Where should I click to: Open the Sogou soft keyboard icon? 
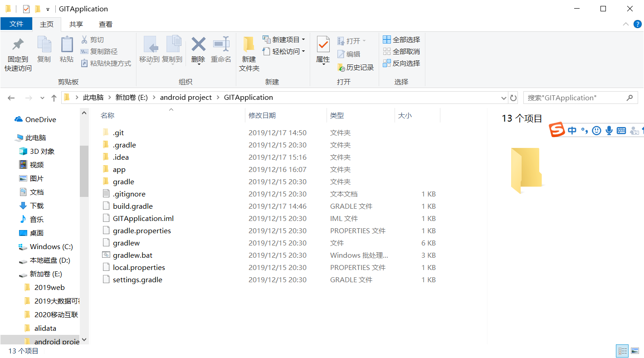(621, 131)
